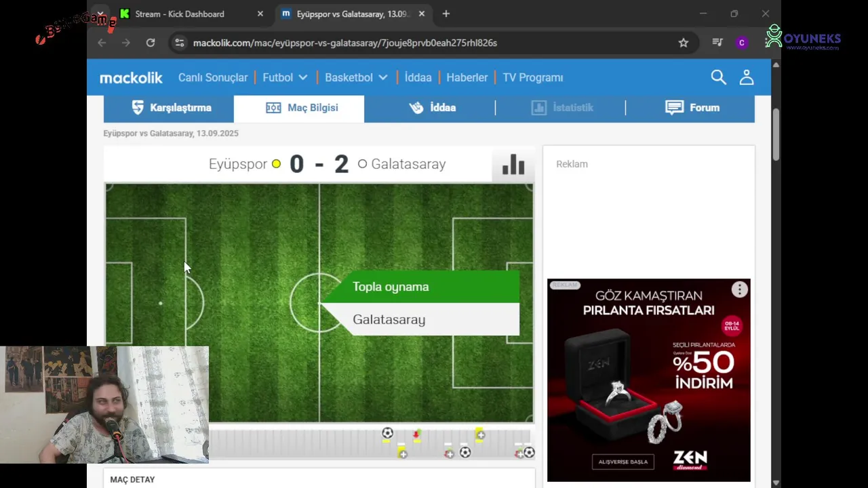This screenshot has width=868, height=488.
Task: Click the Reklam label
Action: click(572, 164)
